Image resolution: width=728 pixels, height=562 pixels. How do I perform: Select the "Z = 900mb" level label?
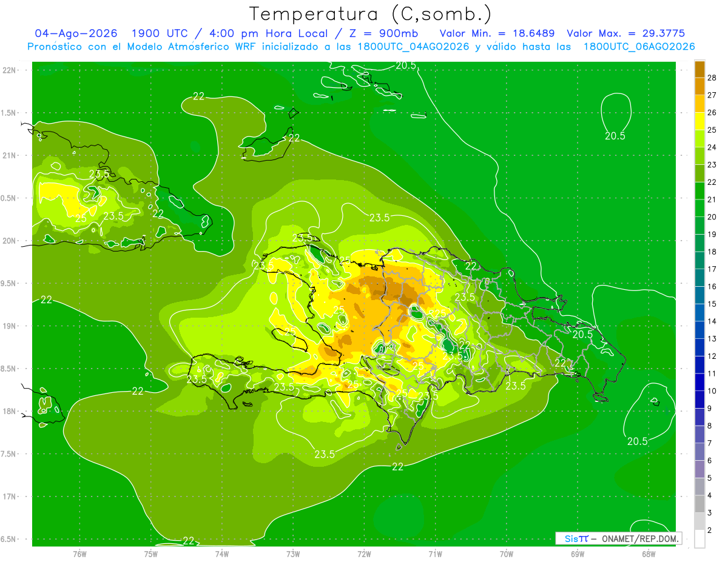(383, 33)
